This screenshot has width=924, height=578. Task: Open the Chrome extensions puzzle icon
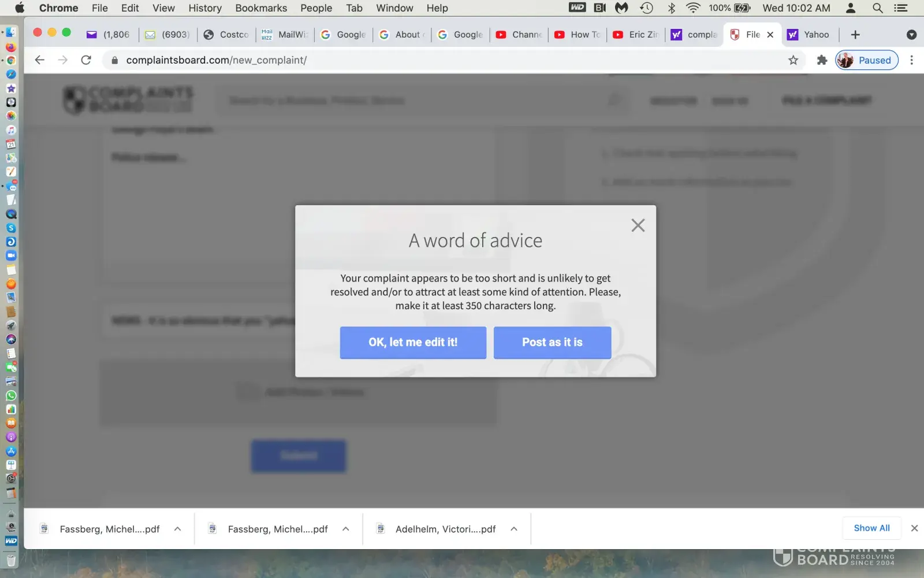pos(822,60)
